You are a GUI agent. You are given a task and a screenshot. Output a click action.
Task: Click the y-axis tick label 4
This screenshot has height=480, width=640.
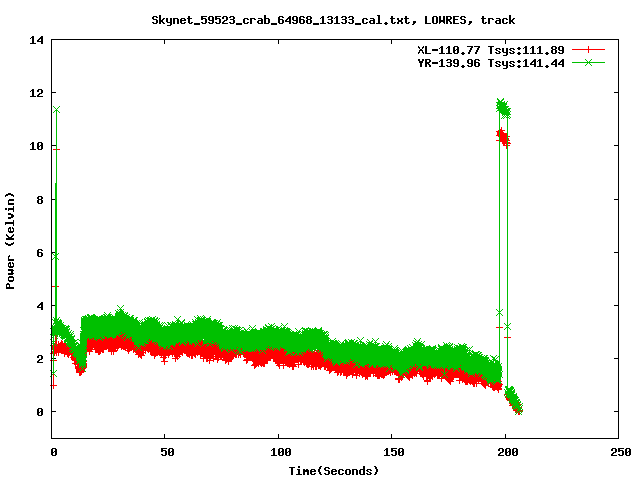tap(40, 305)
